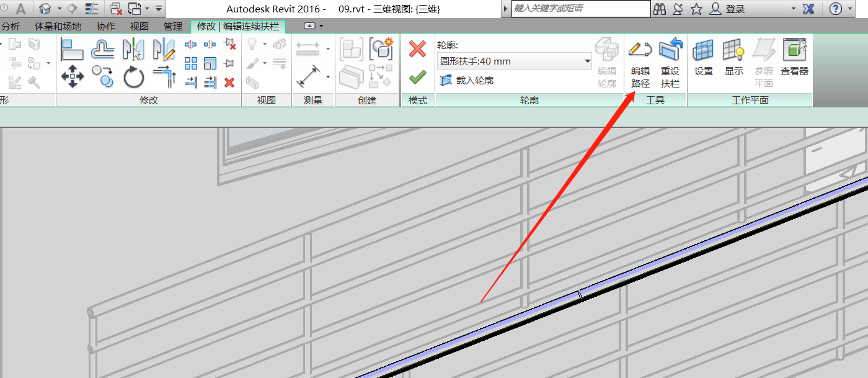
Task: Click Load Profile (载入轮廓) button
Action: point(467,80)
